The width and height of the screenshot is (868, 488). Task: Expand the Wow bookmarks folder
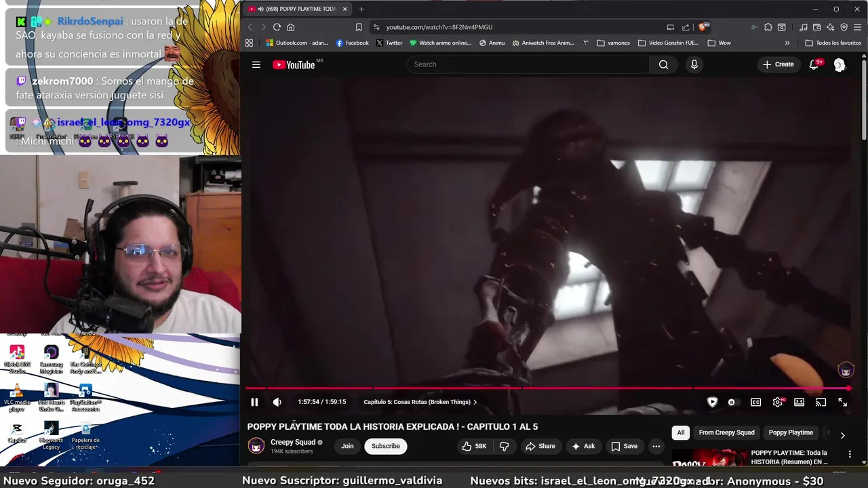tap(719, 43)
